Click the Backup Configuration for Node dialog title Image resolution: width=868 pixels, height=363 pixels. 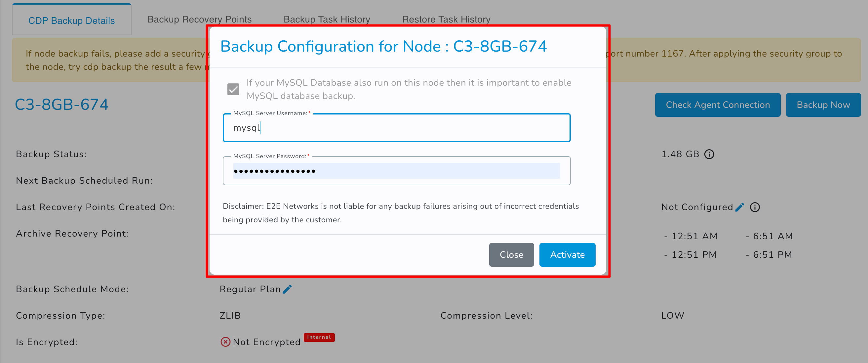click(383, 47)
